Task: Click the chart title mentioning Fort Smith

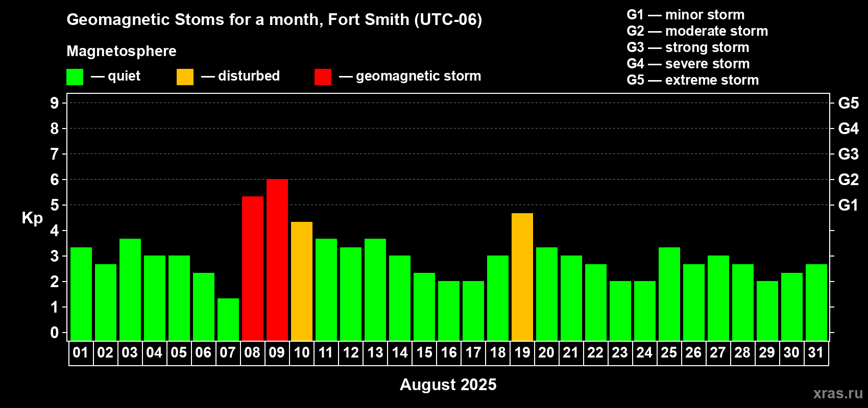Action: pyautogui.click(x=274, y=20)
